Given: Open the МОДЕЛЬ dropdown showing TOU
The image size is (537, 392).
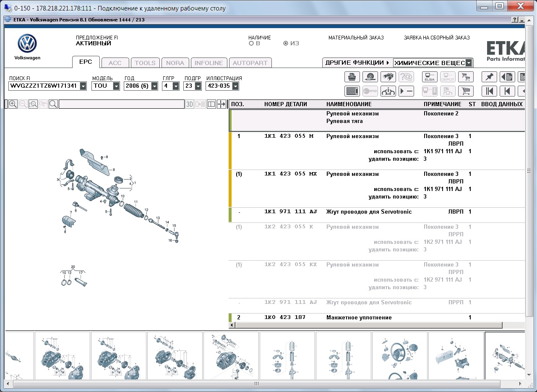Looking at the screenshot, I should (116, 86).
